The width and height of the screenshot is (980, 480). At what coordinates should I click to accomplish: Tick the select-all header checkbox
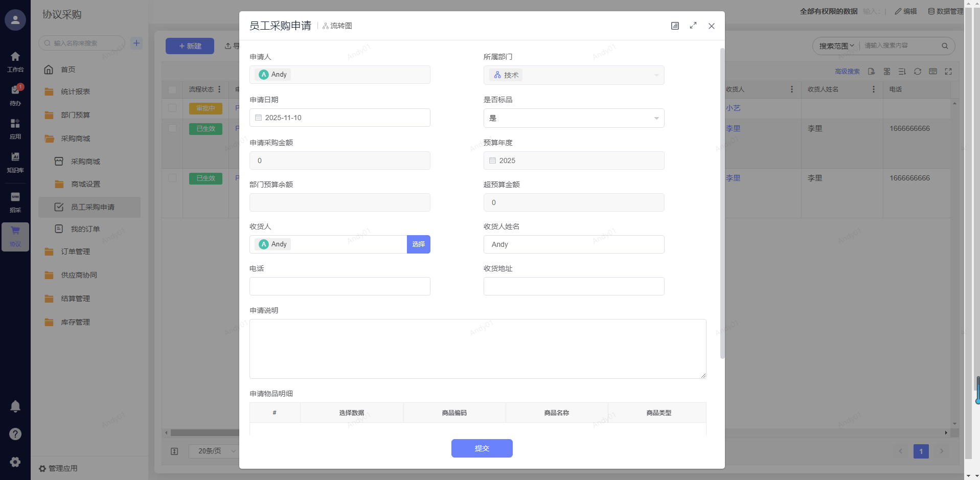coord(172,89)
